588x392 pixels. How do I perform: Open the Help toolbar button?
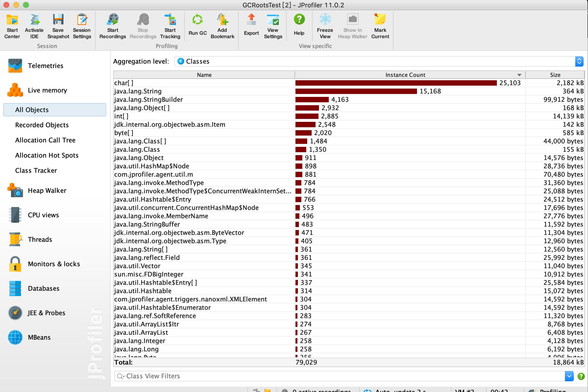[299, 25]
